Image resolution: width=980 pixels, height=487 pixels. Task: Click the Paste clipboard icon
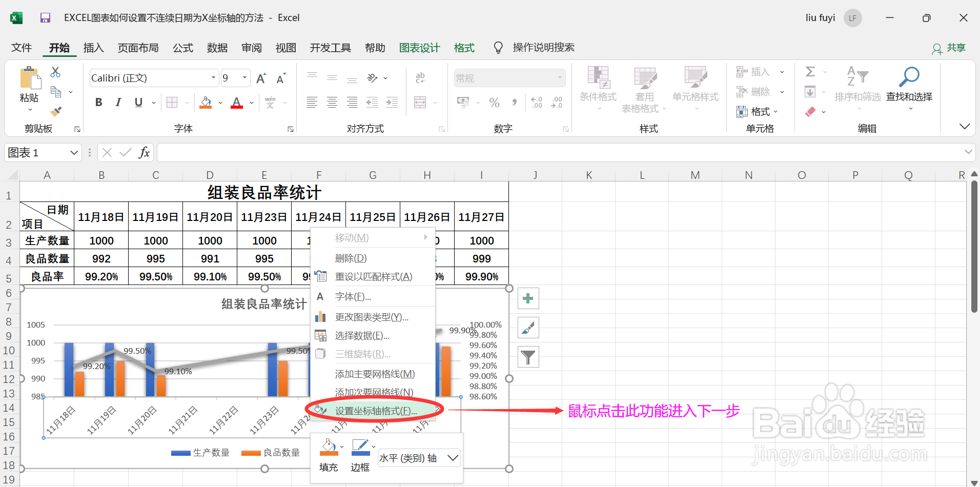coord(30,78)
